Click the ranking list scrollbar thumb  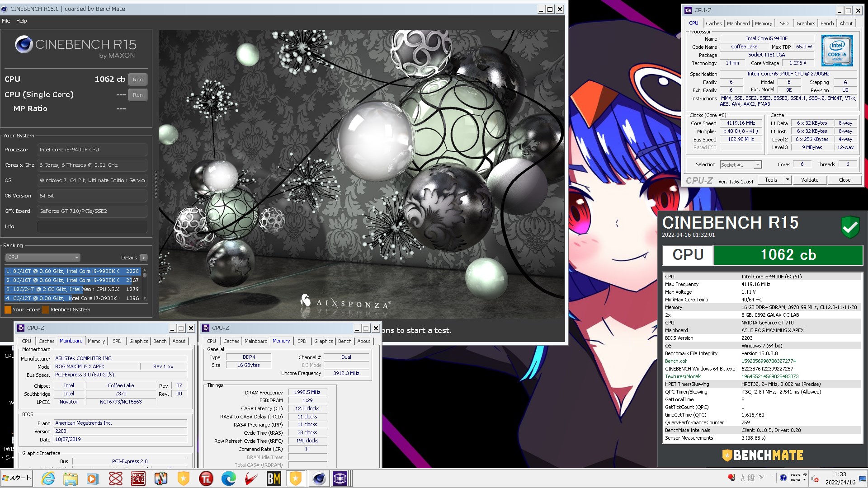click(145, 275)
